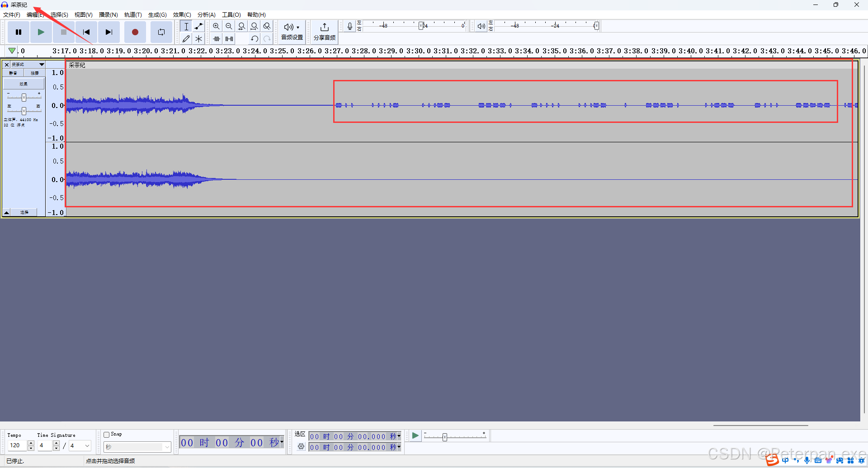The image size is (868, 468).
Task: Open the 工具(O) menu
Action: pyautogui.click(x=231, y=15)
